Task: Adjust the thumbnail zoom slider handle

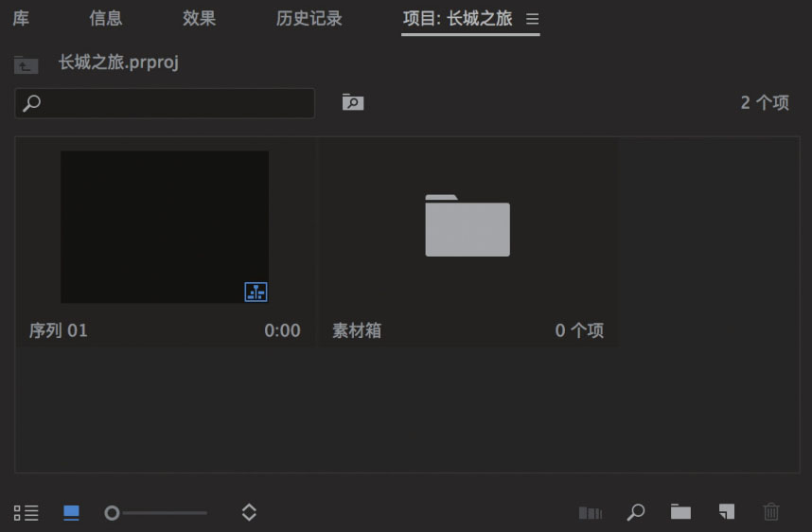Action: pos(112,513)
